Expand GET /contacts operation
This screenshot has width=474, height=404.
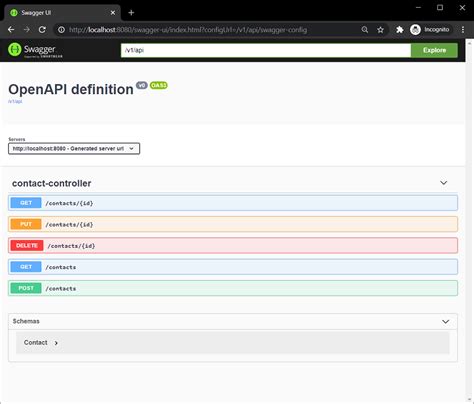(x=233, y=267)
